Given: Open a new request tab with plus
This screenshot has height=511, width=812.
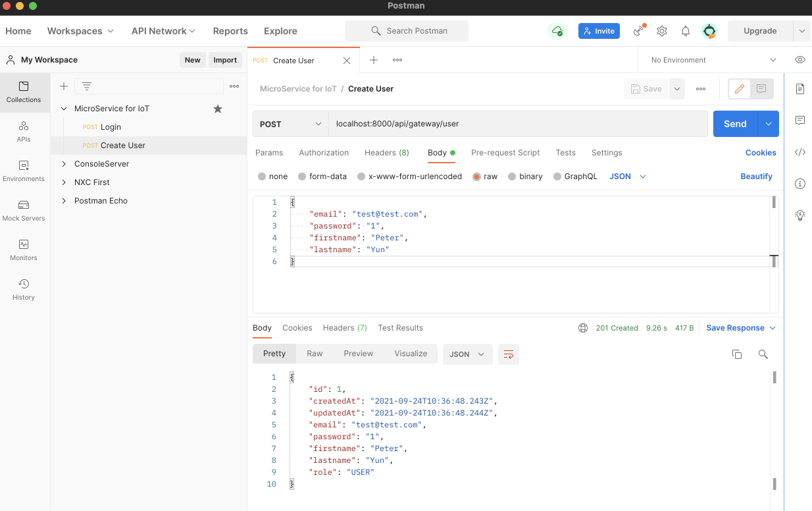Looking at the screenshot, I should (374, 60).
